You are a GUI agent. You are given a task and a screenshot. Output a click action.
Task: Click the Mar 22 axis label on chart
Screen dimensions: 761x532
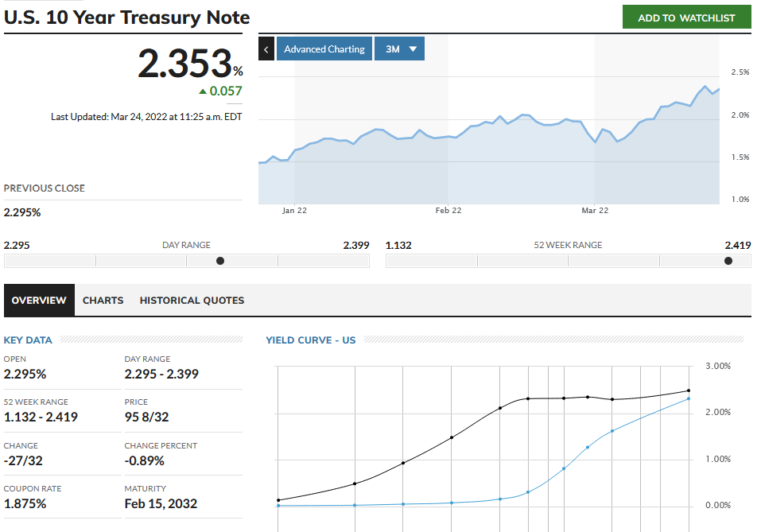pyautogui.click(x=595, y=211)
